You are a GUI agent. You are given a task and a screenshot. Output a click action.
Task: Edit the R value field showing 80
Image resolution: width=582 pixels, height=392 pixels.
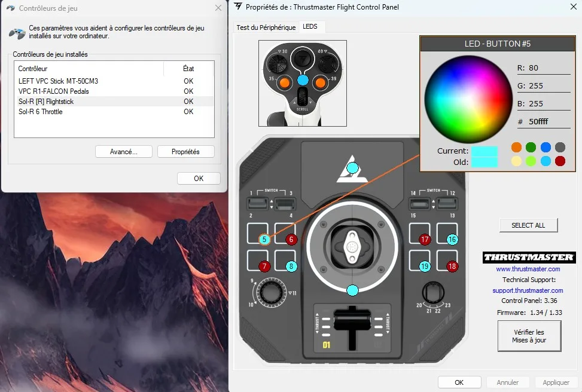pos(544,68)
